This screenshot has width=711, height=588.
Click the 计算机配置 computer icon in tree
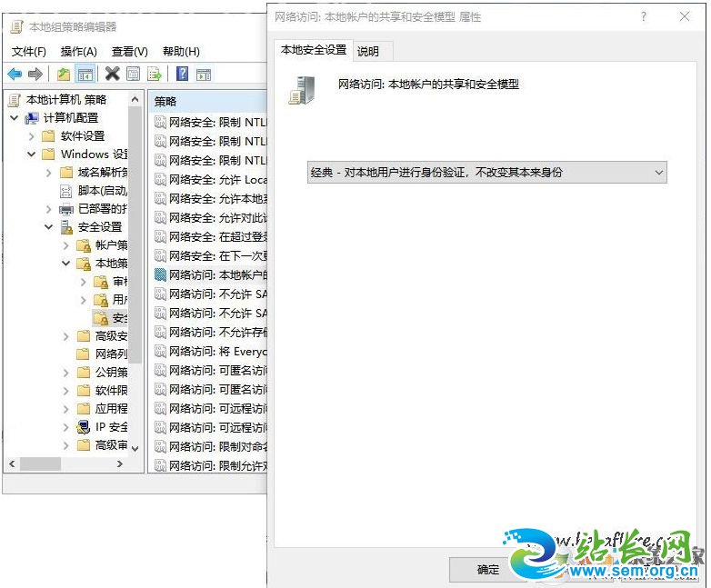pos(32,118)
